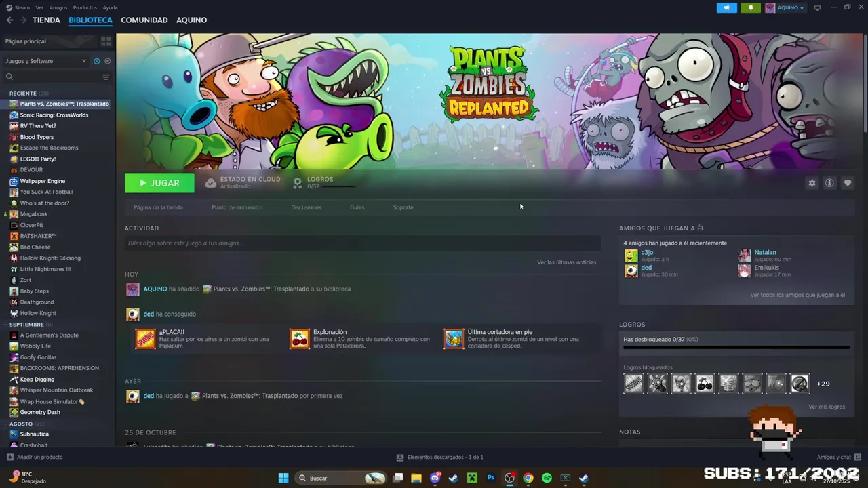Click the Big Picture mode monitor icon

pos(817,7)
